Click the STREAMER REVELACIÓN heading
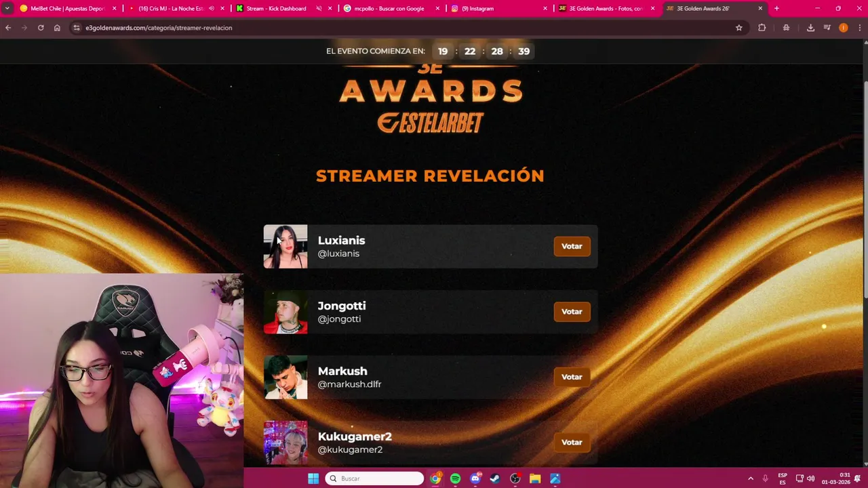 click(x=430, y=176)
